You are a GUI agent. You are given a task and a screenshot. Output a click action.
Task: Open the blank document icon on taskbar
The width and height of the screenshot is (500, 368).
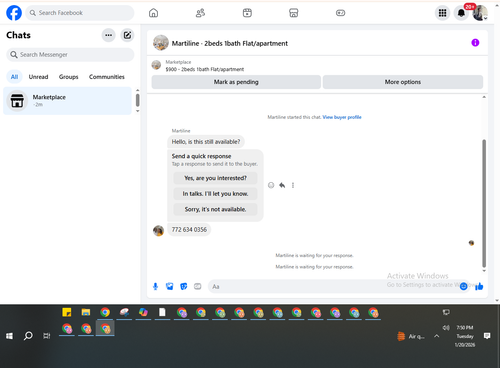[162, 313]
